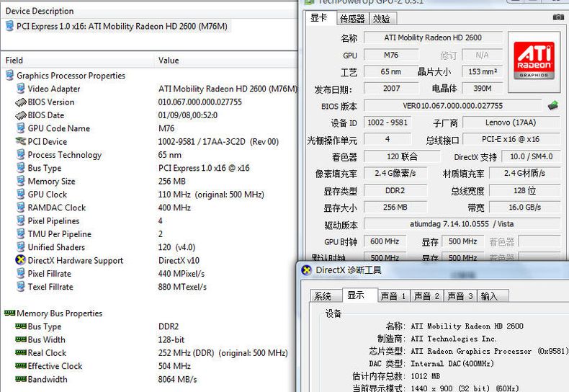The height and width of the screenshot is (392, 569).
Task: Click the Graphics Processor Properties group icon
Action: coord(9,76)
